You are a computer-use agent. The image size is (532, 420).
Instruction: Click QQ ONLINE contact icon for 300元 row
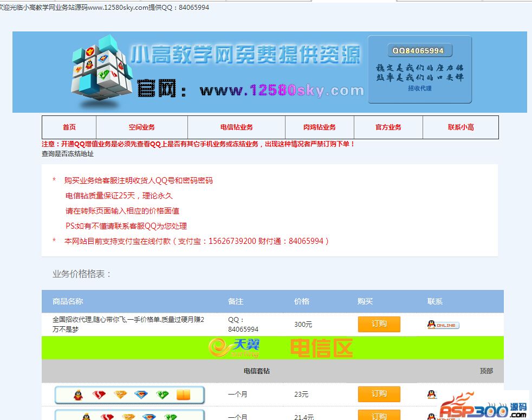443,325
